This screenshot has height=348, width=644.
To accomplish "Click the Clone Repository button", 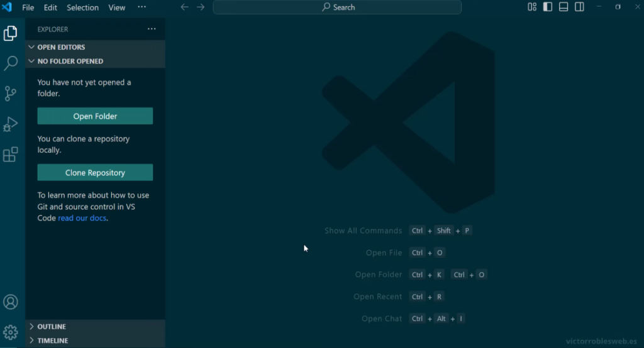I will point(95,173).
